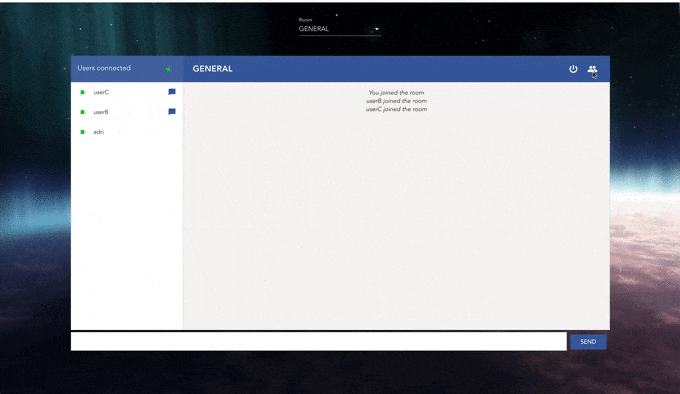Click the GENERAL chat room title
The height and width of the screenshot is (394, 680).
tap(212, 69)
